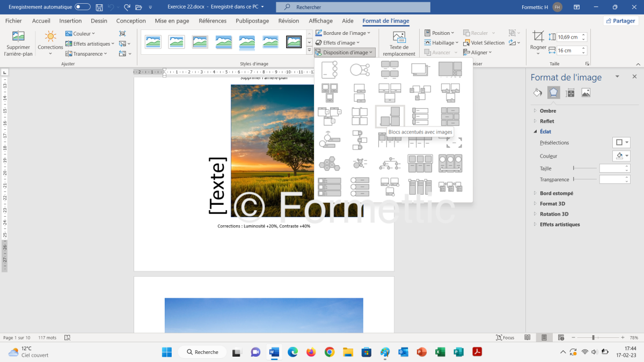Choose the Blocs accentués avec images layout

390,116
